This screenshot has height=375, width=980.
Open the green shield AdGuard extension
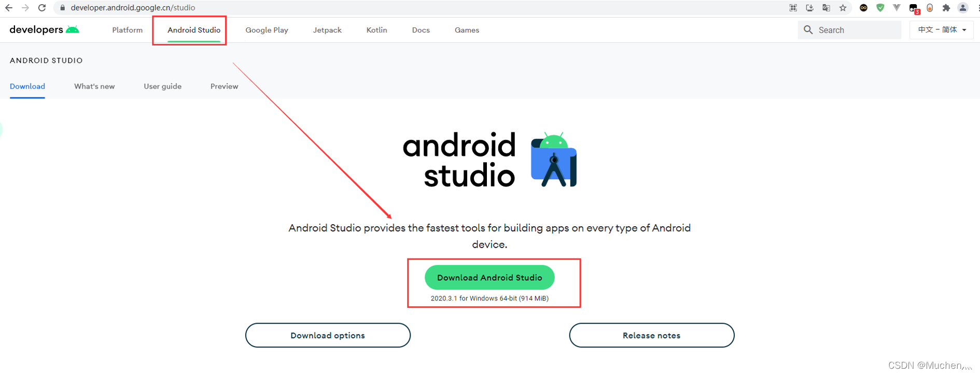pos(880,8)
